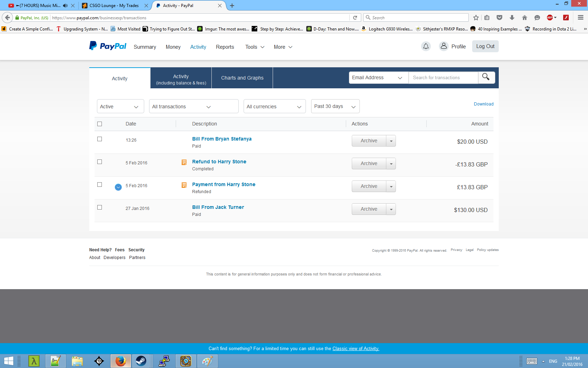The width and height of the screenshot is (588, 368).
Task: Open Archive dropdown arrow for Jack Turner bill
Action: 391,209
